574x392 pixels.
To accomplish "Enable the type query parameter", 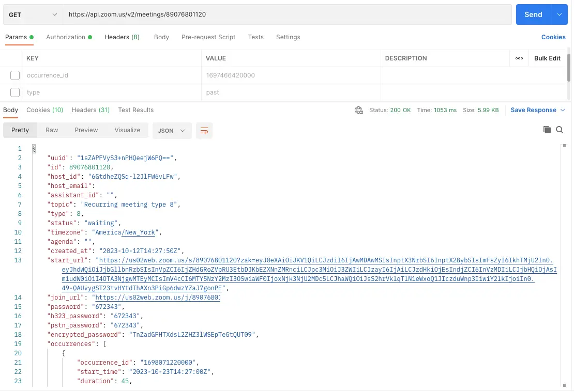I will pos(15,92).
